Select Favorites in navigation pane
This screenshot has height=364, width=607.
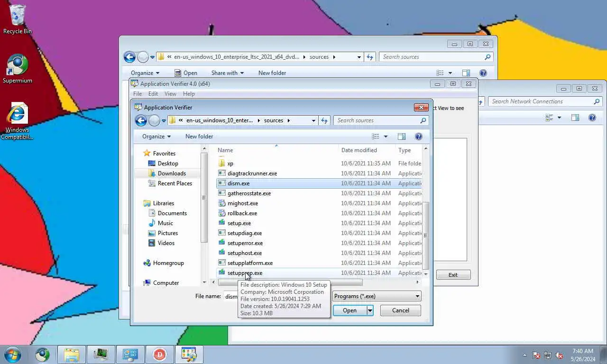click(164, 154)
